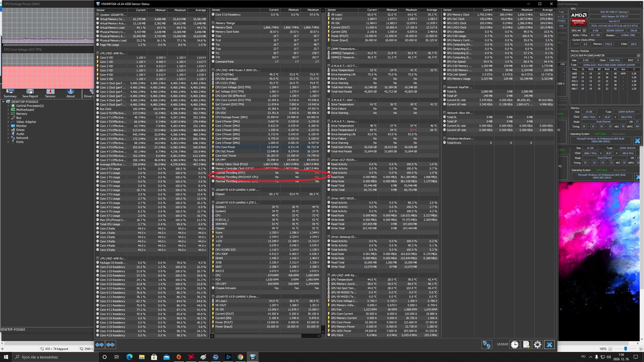Expand the Monitor tree node
Image resolution: width=644 pixels, height=362 pixels.
click(x=8, y=126)
